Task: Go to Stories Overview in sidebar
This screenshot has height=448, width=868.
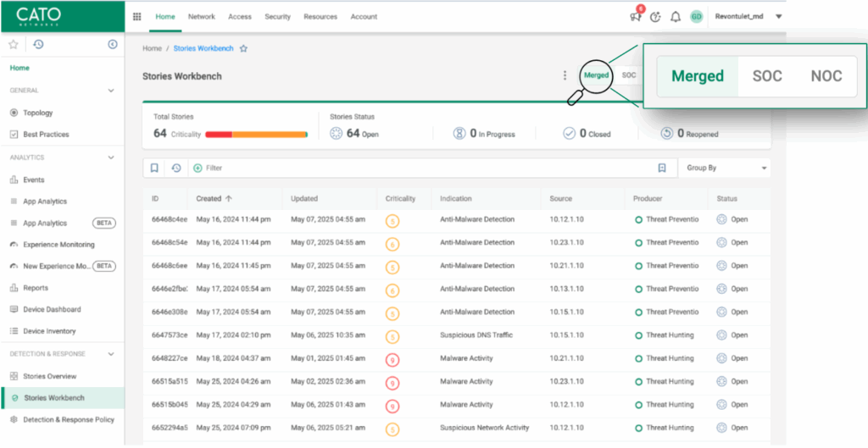Action: (x=49, y=376)
